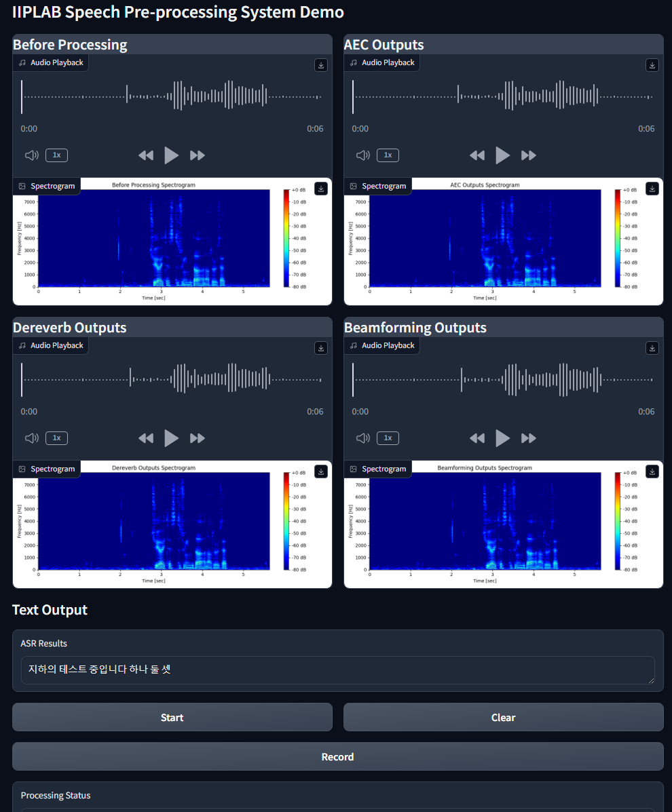Screen dimensions: 672x812
Task: Click inside the ASR Results text box
Action: (337, 670)
